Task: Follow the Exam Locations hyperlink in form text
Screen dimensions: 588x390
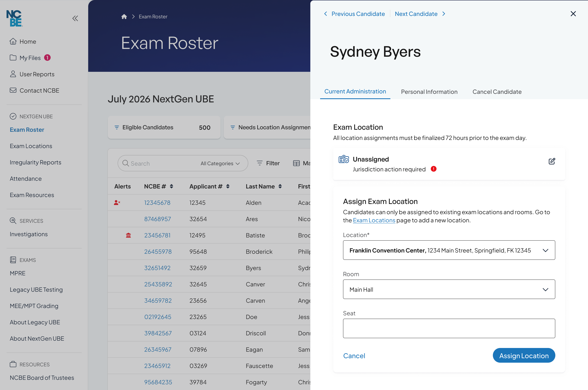Action: coord(374,220)
